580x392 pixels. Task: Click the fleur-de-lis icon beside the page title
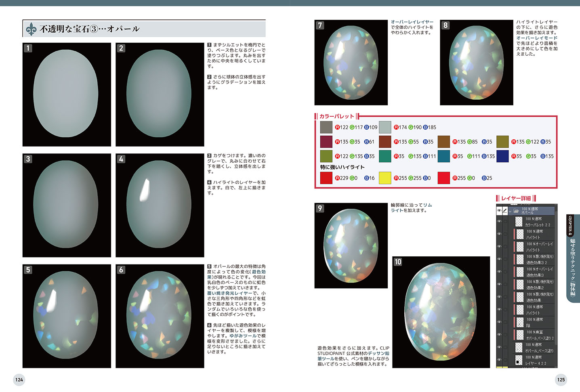click(31, 29)
